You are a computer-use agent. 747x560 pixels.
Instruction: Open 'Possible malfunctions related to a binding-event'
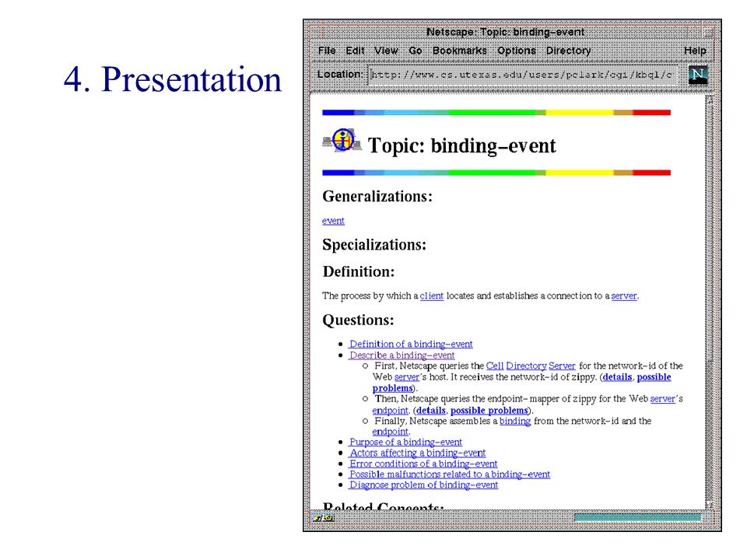point(449,474)
